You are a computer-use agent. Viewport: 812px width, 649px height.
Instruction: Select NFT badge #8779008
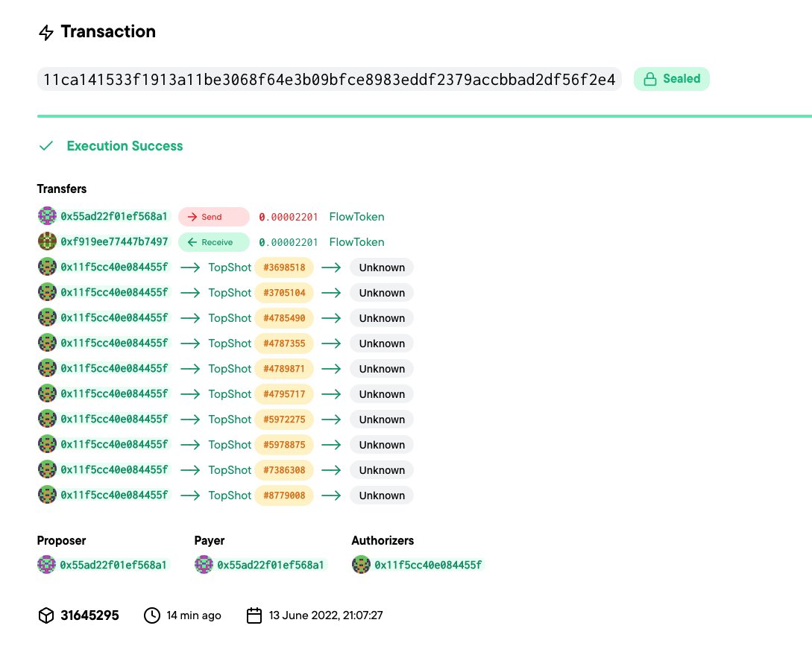point(284,496)
